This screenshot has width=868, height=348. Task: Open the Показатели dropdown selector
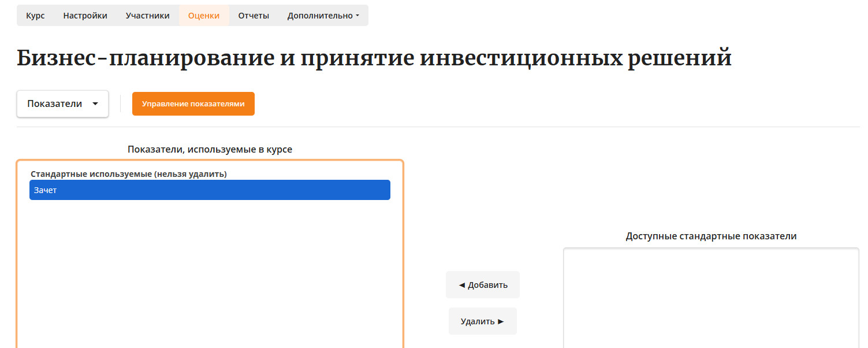tap(62, 104)
